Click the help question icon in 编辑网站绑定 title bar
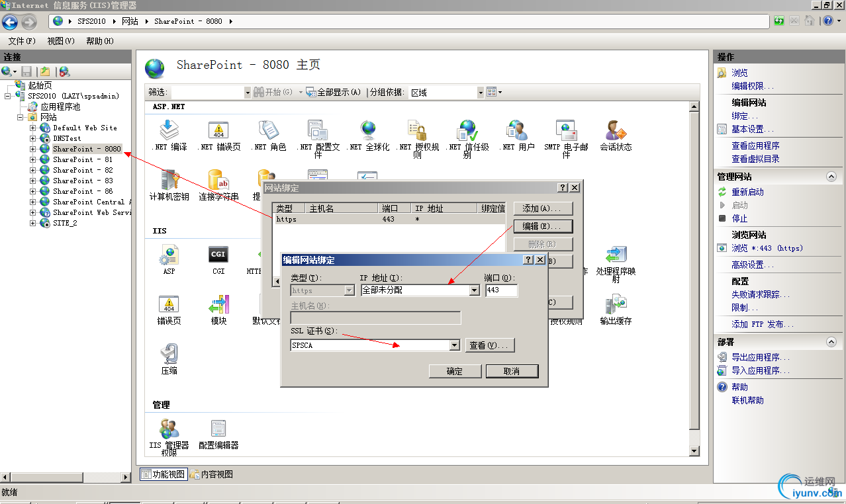This screenshot has height=504, width=846. (528, 260)
